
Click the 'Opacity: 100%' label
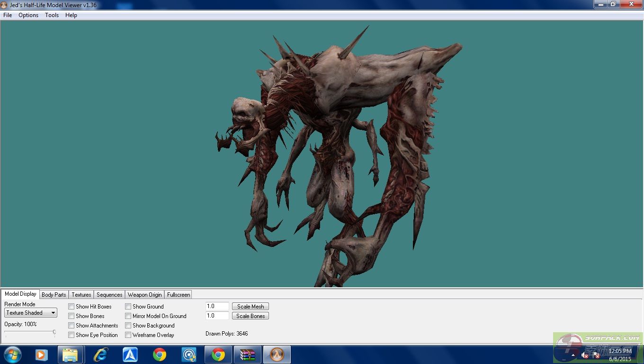point(20,324)
